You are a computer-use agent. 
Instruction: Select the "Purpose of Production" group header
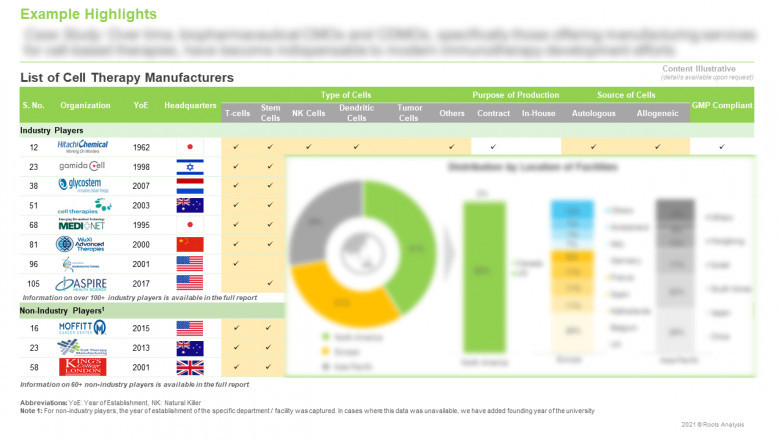[x=515, y=95]
